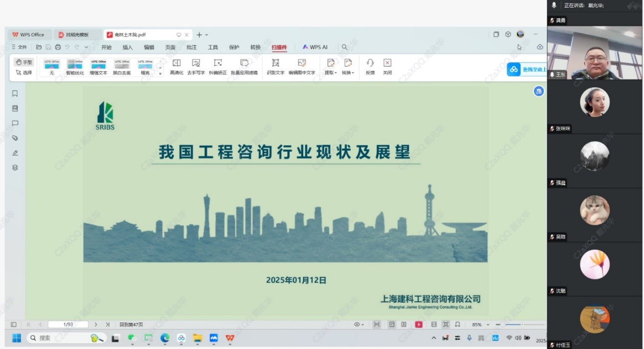Click the page number input field
This screenshot has width=644, height=349.
tap(68, 325)
